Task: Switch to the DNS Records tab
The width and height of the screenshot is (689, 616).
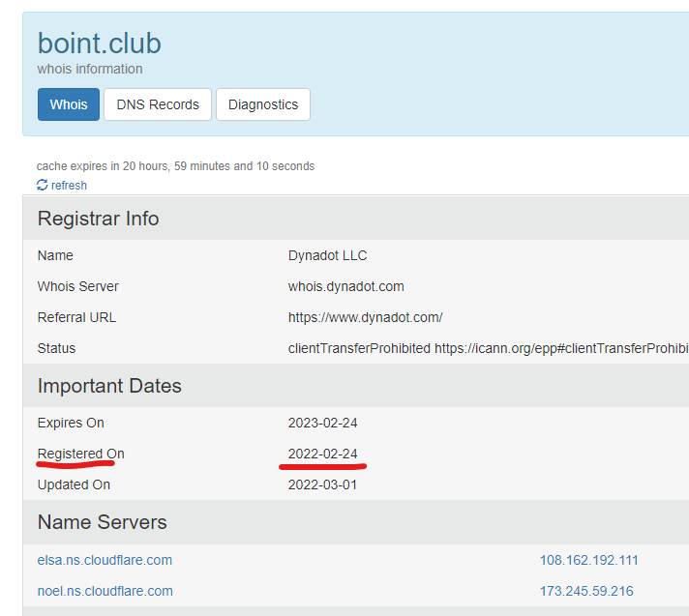Action: (158, 104)
